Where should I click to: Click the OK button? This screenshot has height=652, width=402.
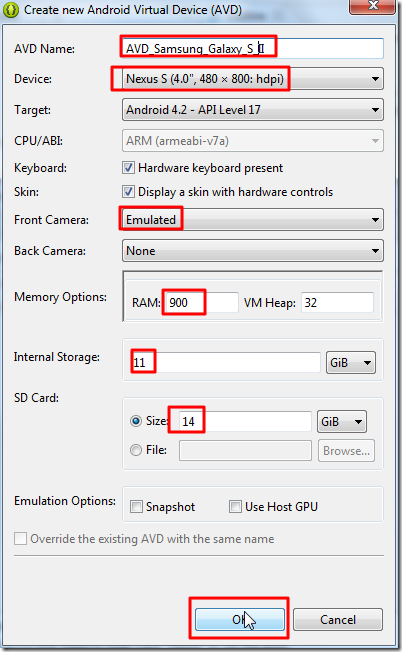coord(240,620)
